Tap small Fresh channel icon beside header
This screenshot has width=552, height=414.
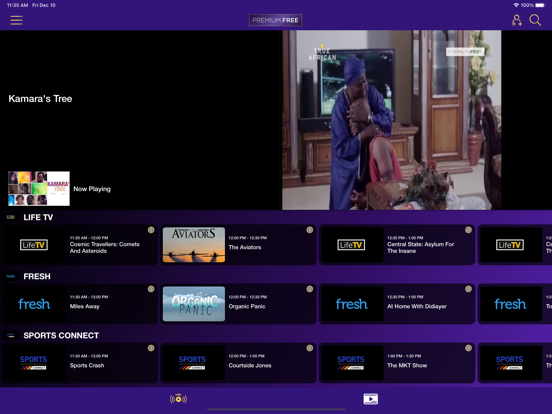(11, 276)
